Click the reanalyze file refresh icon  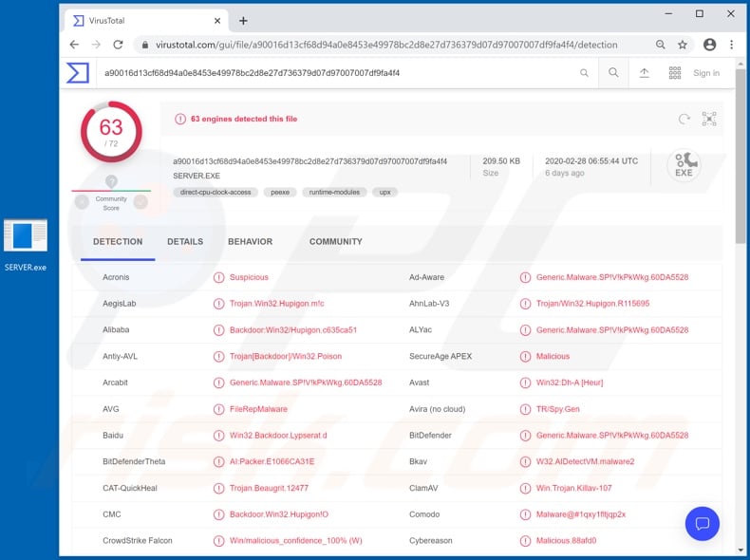click(x=684, y=119)
